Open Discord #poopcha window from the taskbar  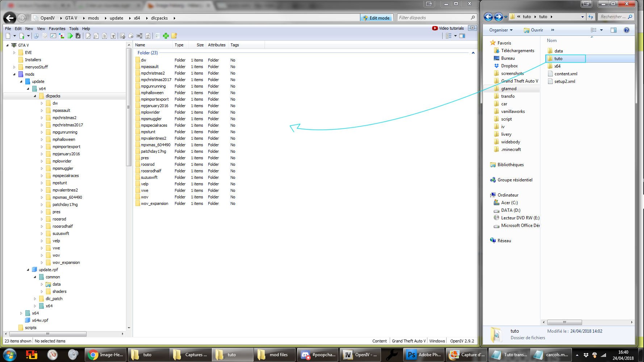[x=318, y=355]
